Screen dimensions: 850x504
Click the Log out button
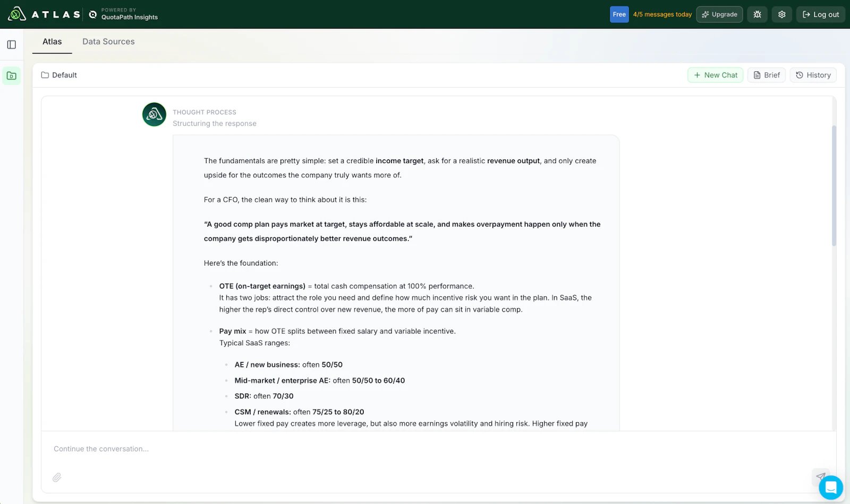(821, 14)
